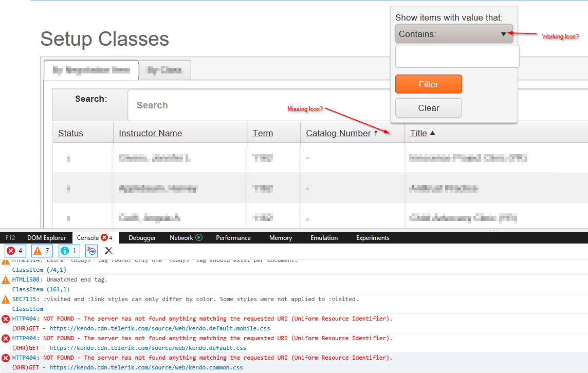588x373 pixels.
Task: Toggle console errors filter showing 4
Action: point(15,251)
